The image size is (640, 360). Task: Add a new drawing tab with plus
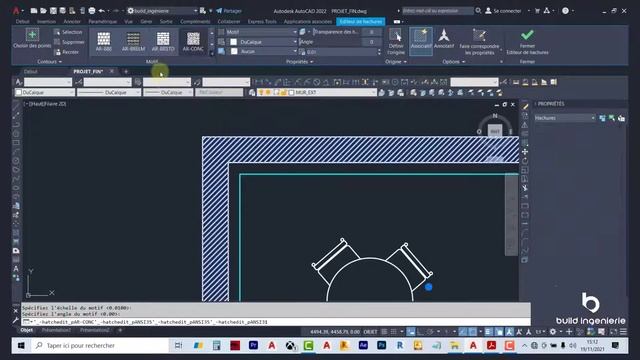click(126, 71)
